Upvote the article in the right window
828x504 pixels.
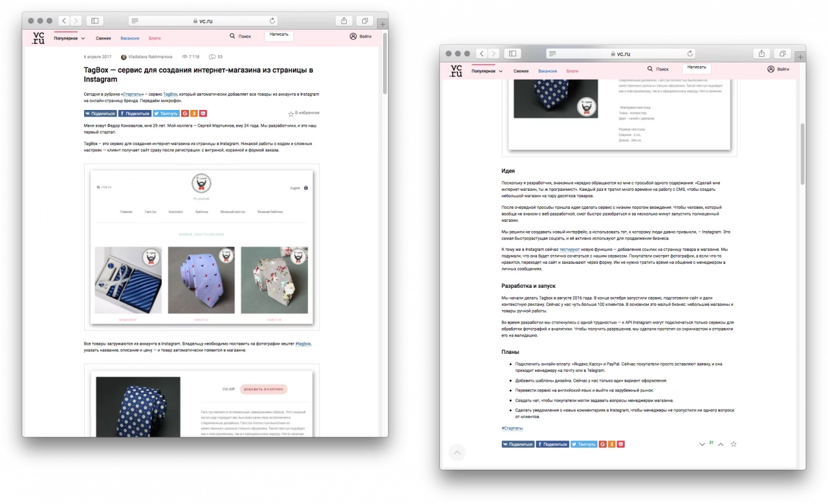click(x=720, y=445)
